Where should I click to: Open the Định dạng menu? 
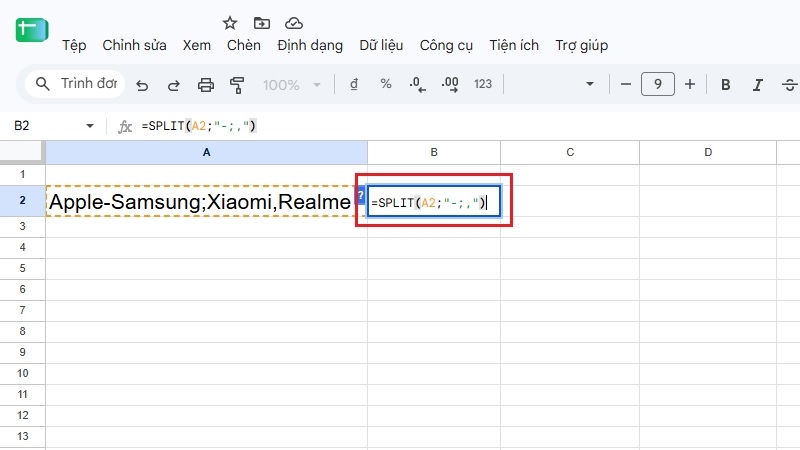(310, 45)
